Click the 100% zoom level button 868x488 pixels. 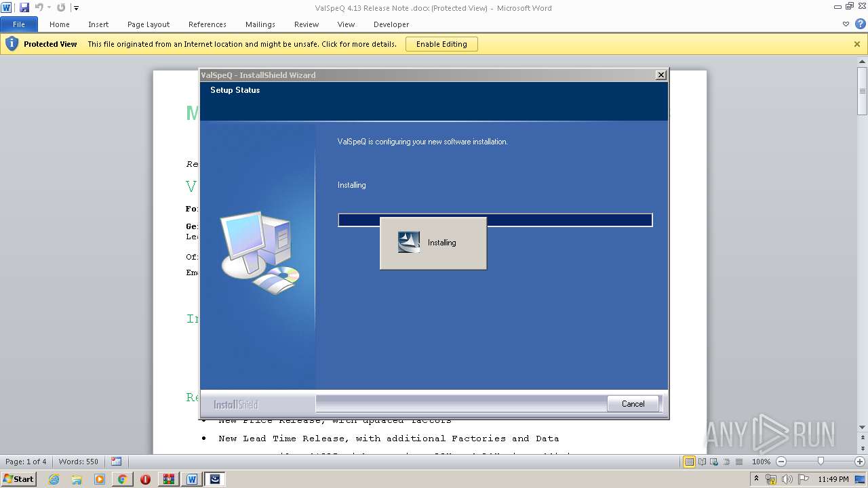pyautogui.click(x=761, y=462)
